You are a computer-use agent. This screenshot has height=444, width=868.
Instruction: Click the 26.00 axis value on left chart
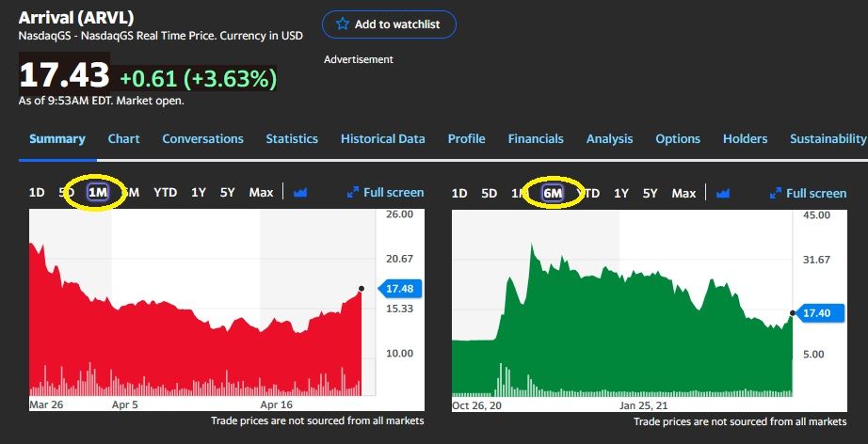[399, 214]
